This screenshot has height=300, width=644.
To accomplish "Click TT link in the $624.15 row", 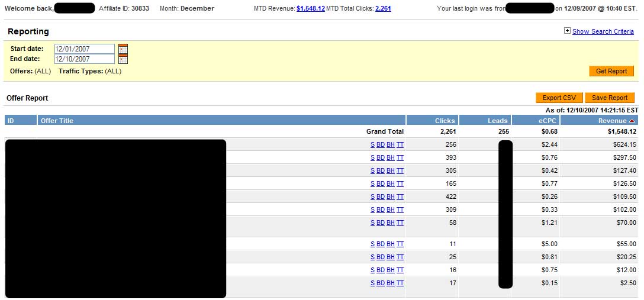I will (400, 144).
